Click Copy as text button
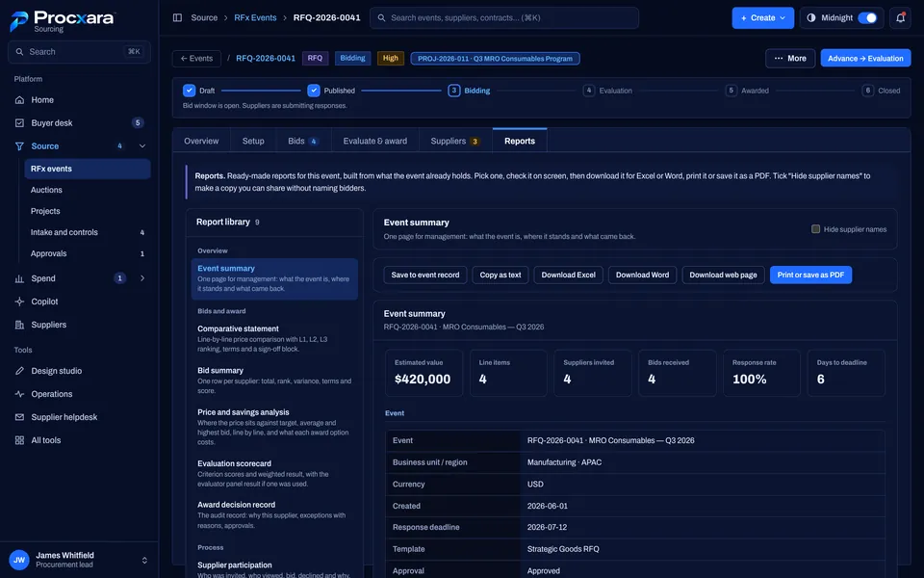Viewport: 924px width, 578px height. click(x=500, y=275)
